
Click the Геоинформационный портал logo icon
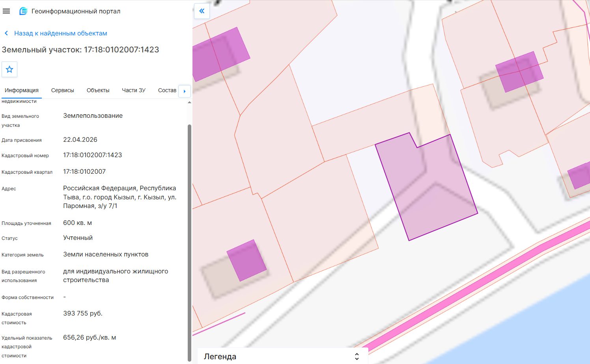[x=23, y=11]
